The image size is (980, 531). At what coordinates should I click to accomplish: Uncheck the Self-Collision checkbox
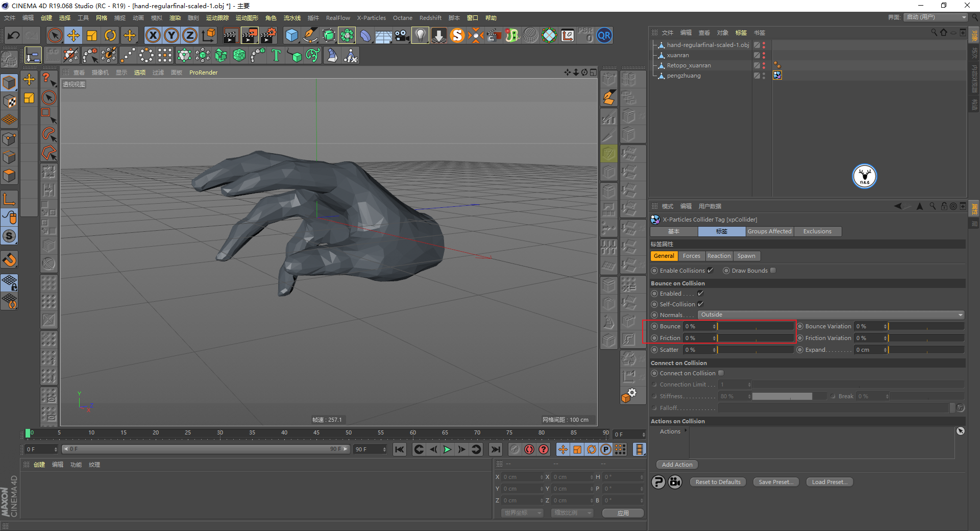(x=701, y=304)
